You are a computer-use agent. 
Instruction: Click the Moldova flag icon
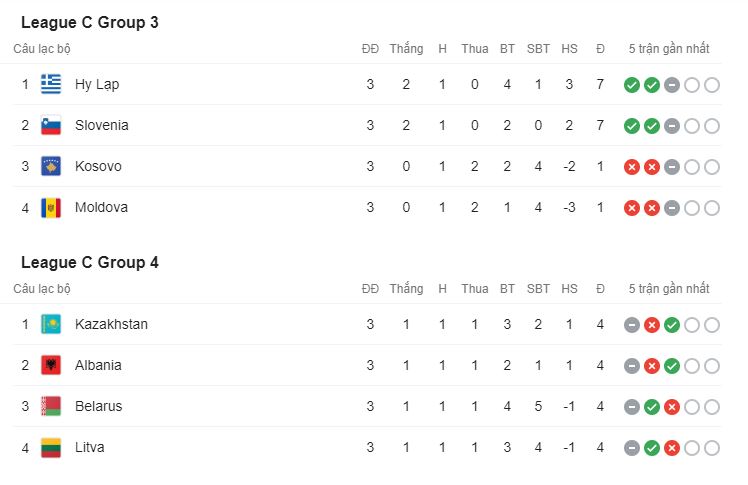pyautogui.click(x=51, y=208)
